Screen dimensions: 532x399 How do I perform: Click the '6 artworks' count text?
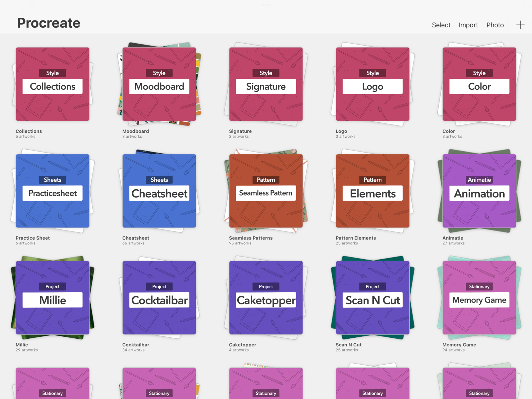pos(25,243)
